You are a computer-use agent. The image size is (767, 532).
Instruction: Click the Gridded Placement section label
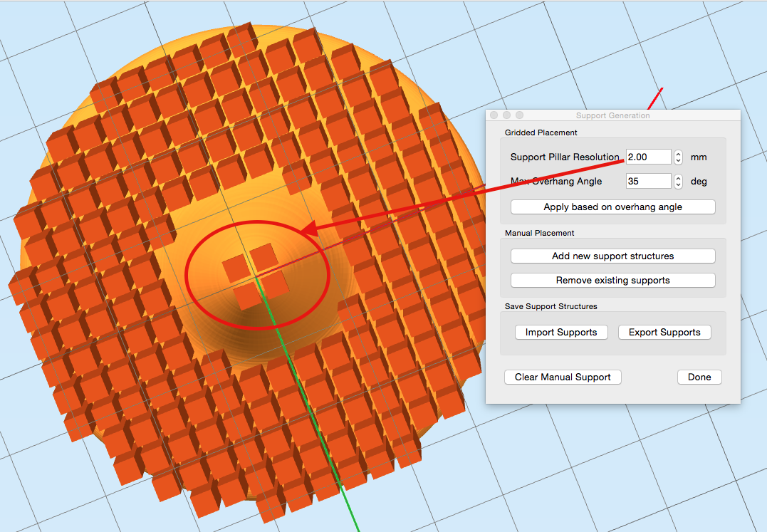(x=541, y=132)
